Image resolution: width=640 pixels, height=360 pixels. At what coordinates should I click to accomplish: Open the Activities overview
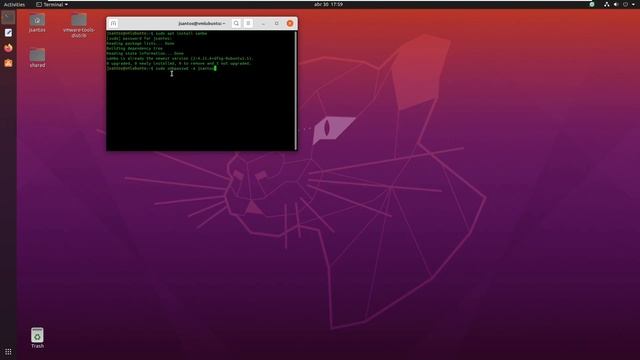(x=14, y=4)
